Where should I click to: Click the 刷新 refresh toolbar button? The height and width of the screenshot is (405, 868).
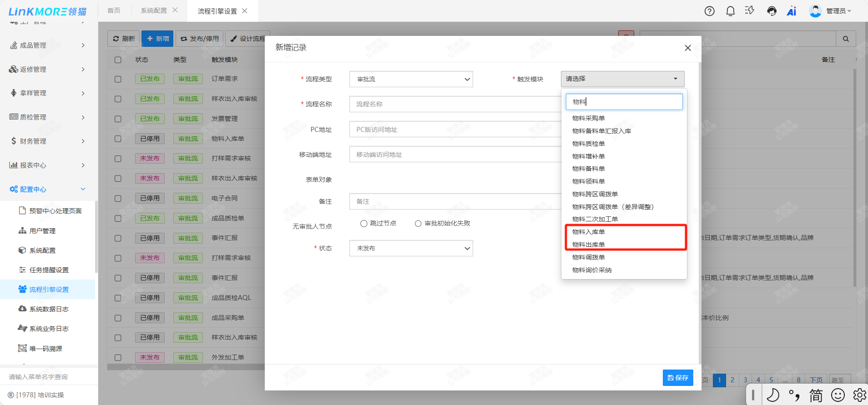click(124, 39)
